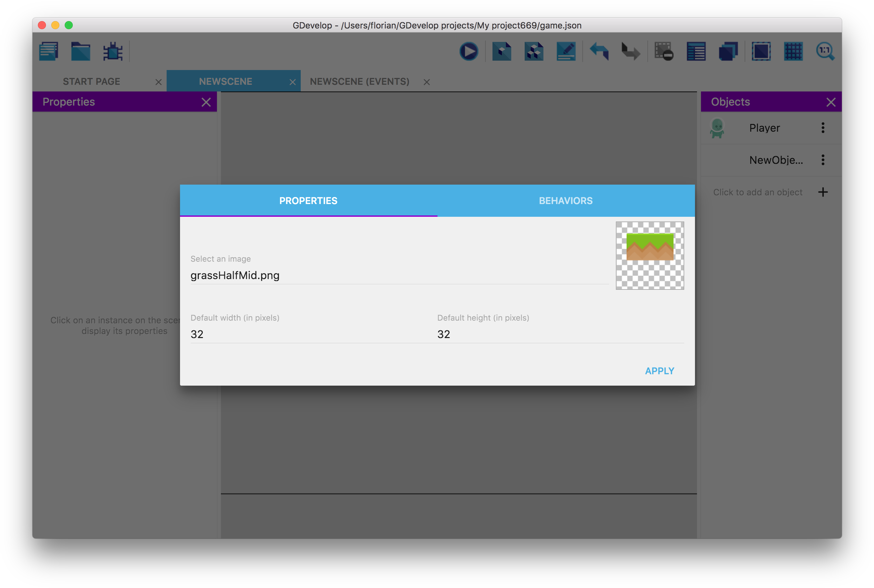Screen dimensions: 874x588
Task: Switch to the NewScene tab
Action: tap(226, 81)
